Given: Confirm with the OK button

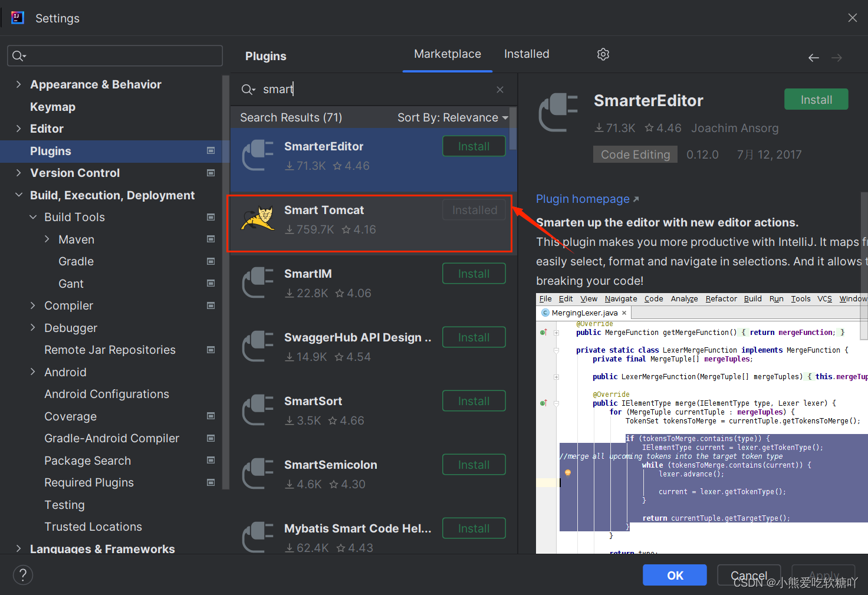Looking at the screenshot, I should tap(675, 575).
